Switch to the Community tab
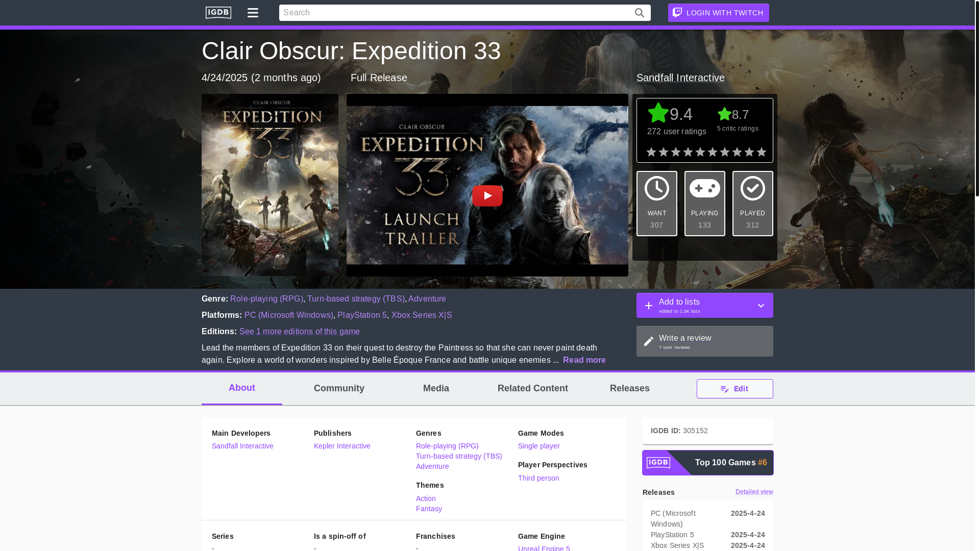980x551 pixels. click(x=339, y=389)
